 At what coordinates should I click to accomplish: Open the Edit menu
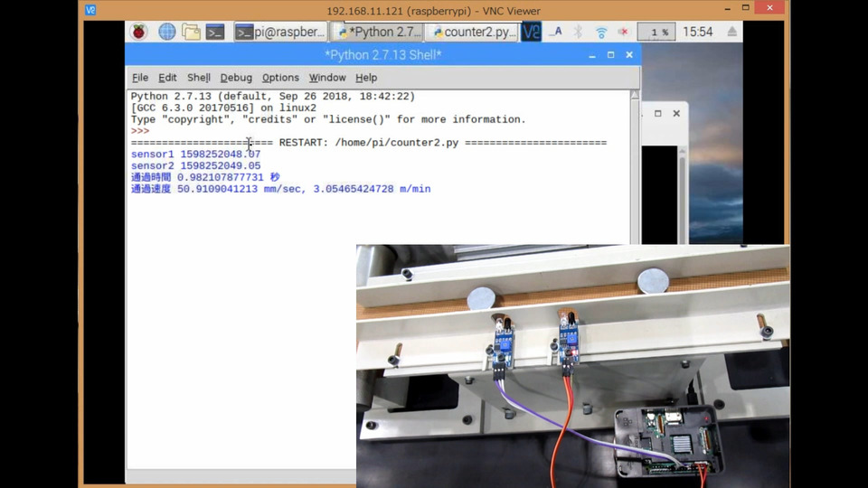(167, 78)
